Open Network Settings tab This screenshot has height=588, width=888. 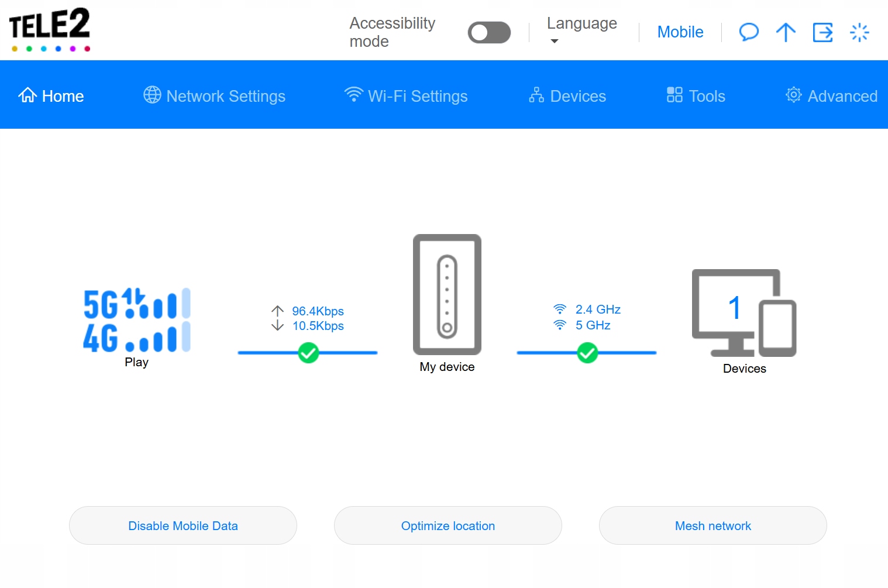[215, 96]
